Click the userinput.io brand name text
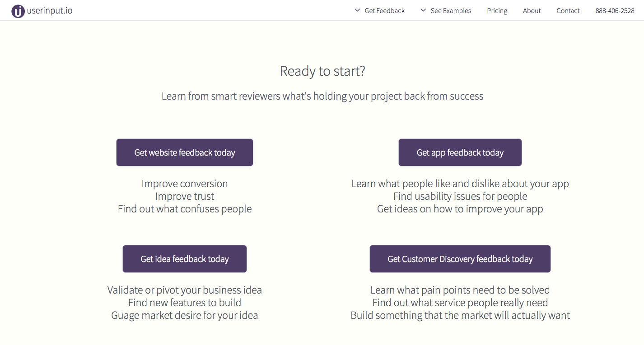This screenshot has height=345, width=644. pyautogui.click(x=50, y=11)
